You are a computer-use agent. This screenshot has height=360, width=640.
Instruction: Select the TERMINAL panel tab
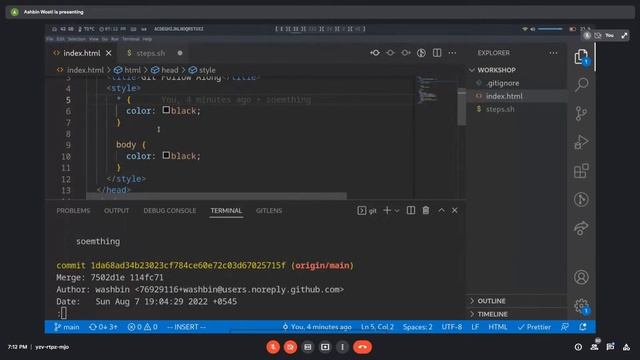pyautogui.click(x=226, y=211)
